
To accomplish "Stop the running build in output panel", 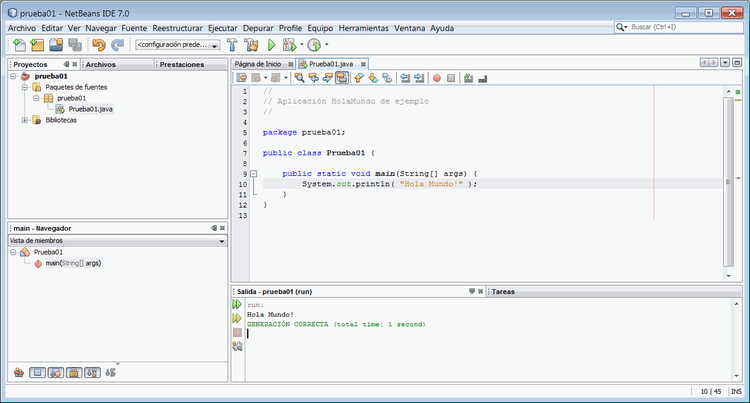I will click(237, 332).
